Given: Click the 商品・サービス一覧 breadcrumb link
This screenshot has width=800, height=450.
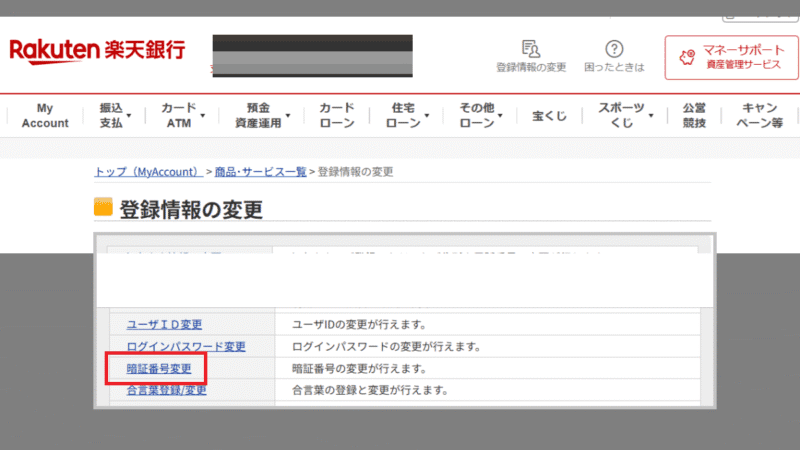Looking at the screenshot, I should (x=260, y=172).
